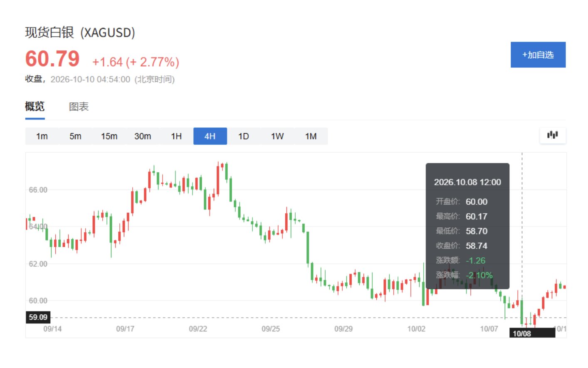Image resolution: width=588 pixels, height=368 pixels.
Task: Select the 30m timeframe
Action: [143, 136]
